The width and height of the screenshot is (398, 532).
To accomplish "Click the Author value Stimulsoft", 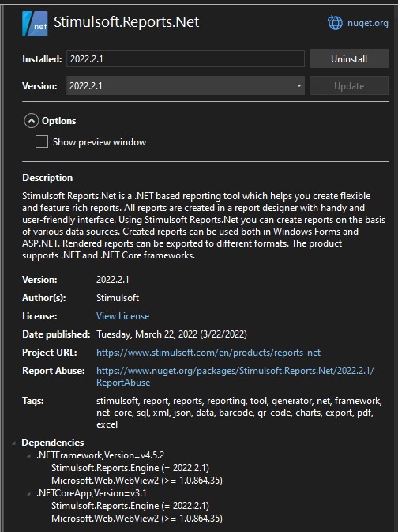I will [x=118, y=298].
